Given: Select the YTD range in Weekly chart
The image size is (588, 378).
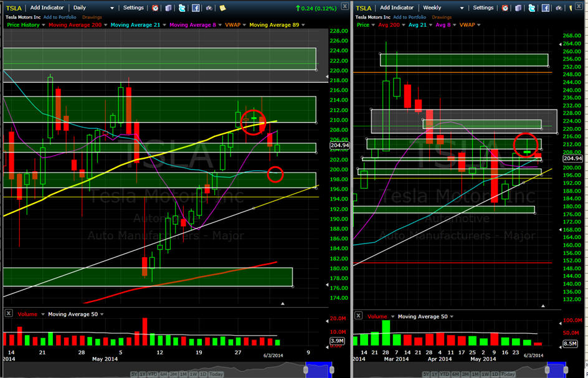Looking at the screenshot, I should tap(445, 374).
